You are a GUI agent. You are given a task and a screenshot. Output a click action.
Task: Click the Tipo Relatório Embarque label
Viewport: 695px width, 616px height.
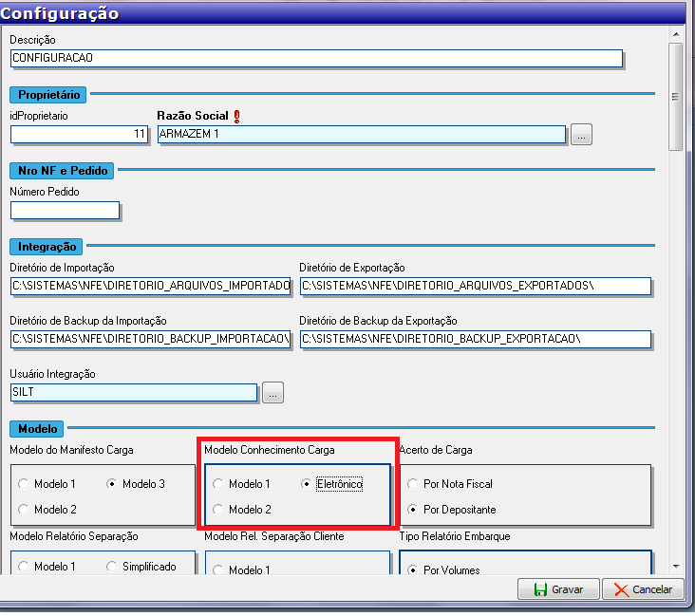(455, 536)
